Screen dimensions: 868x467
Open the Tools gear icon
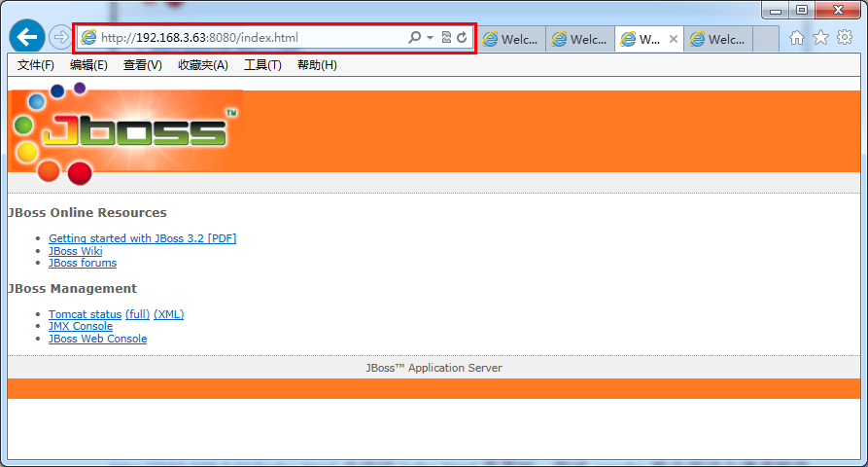pyautogui.click(x=845, y=38)
